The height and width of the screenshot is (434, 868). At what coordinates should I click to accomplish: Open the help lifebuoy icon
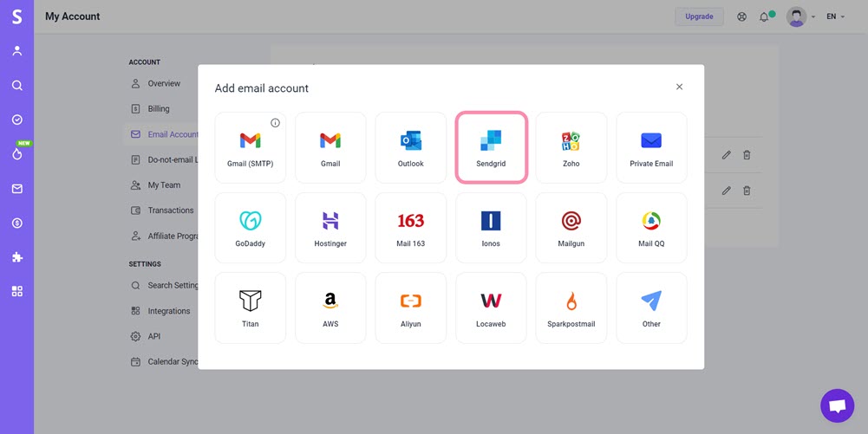741,16
